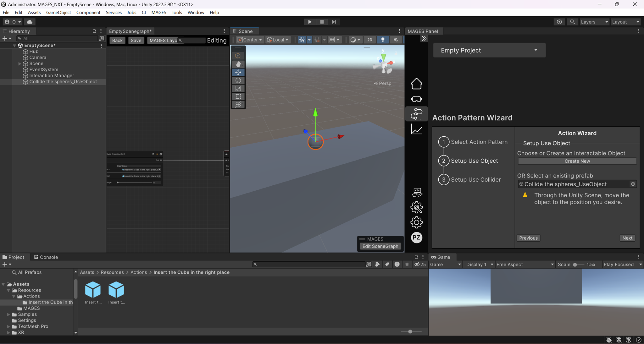Toggle 2D view mode in Scene
Viewport: 644px width, 344px height.
(x=370, y=40)
